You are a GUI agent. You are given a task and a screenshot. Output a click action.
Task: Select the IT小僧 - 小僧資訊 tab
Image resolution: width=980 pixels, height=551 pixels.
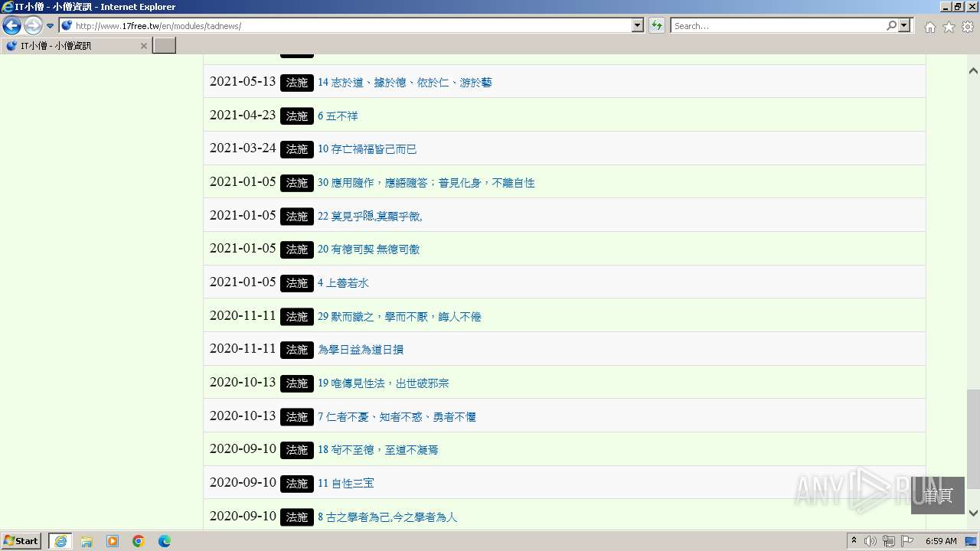click(77, 46)
